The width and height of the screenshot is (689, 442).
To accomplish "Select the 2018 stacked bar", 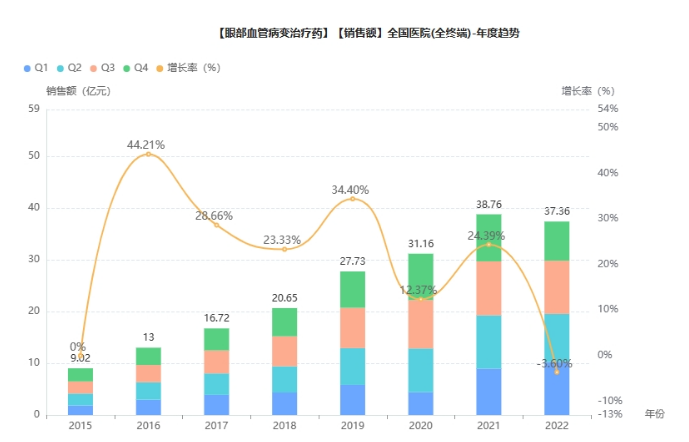I will 285,362.
